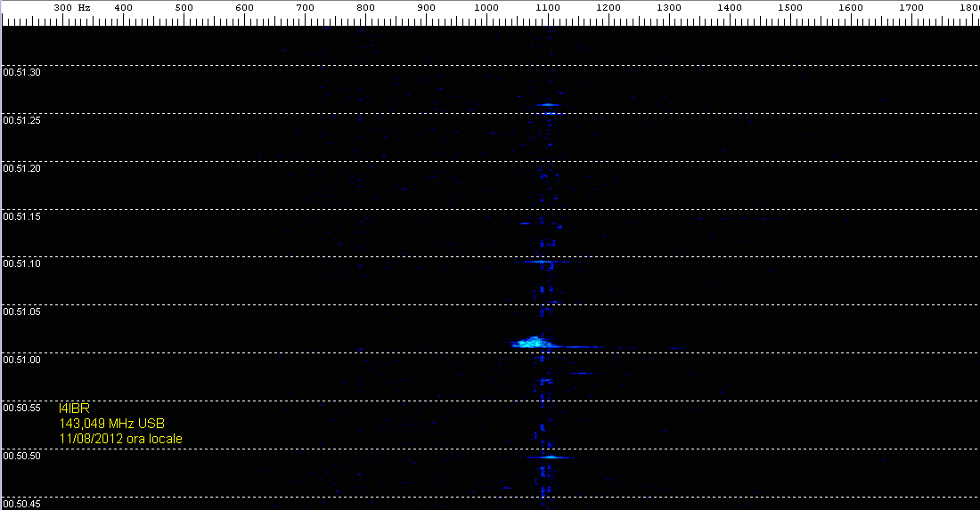Select the 00.51.10 time marker
Image resolution: width=980 pixels, height=510 pixels.
click(x=22, y=263)
